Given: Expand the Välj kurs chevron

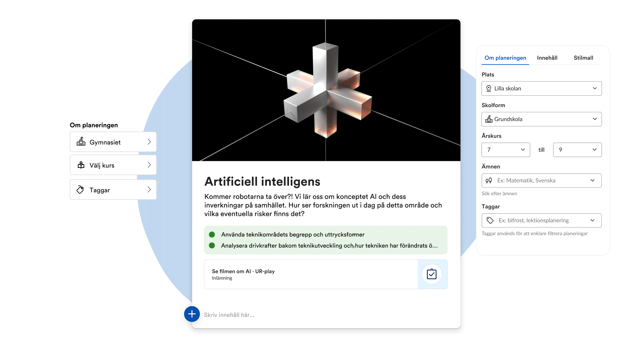Looking at the screenshot, I should click(x=149, y=165).
